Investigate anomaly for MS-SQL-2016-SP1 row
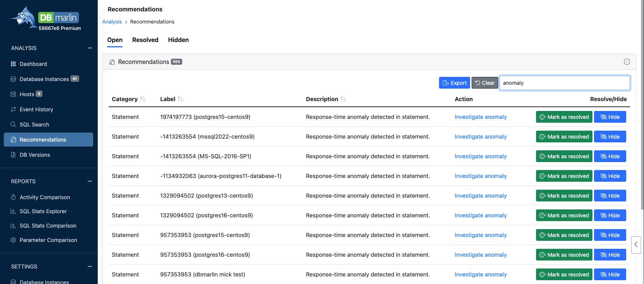This screenshot has width=644, height=284. coord(480,156)
